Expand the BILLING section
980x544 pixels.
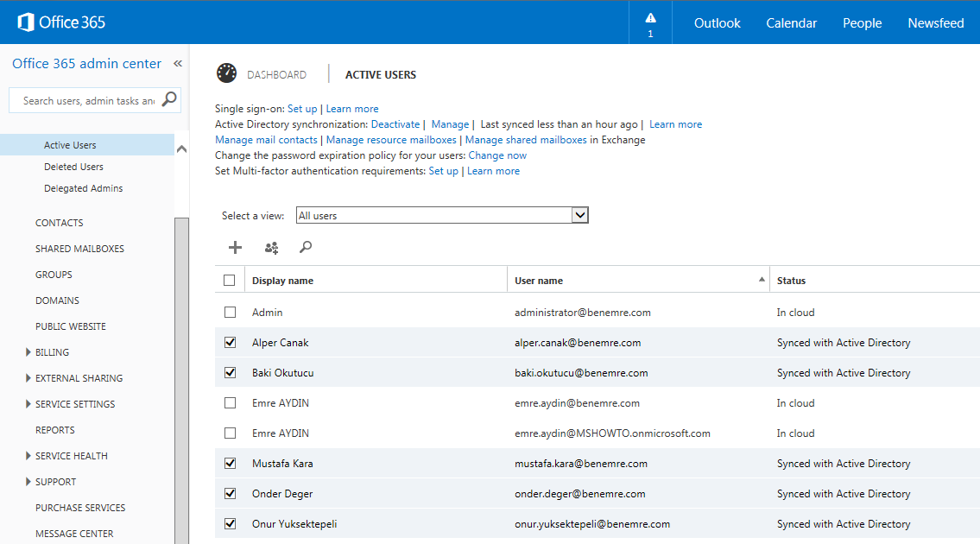click(x=28, y=352)
